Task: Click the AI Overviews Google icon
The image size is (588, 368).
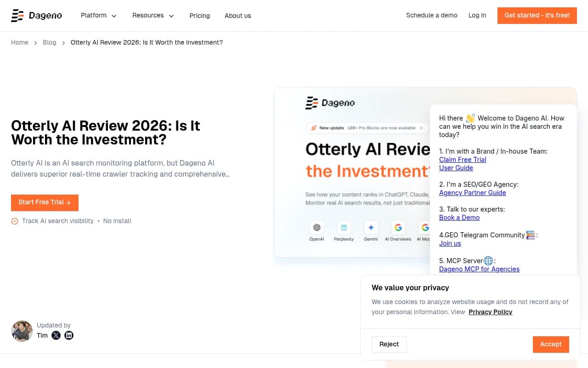Action: tap(398, 228)
